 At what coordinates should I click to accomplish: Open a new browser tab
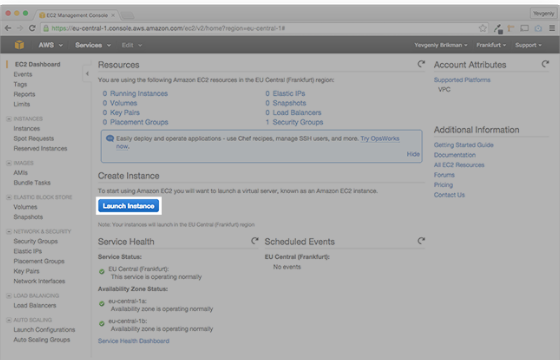128,15
